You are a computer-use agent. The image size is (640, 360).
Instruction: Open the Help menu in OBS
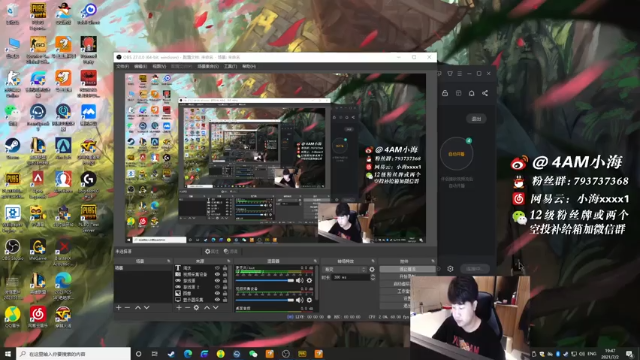[x=249, y=66]
